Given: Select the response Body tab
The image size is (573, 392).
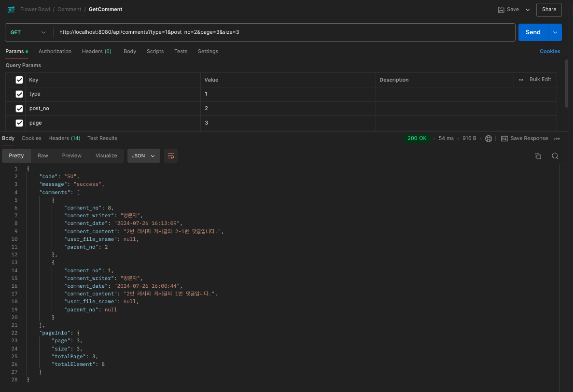Looking at the screenshot, I should 8,138.
